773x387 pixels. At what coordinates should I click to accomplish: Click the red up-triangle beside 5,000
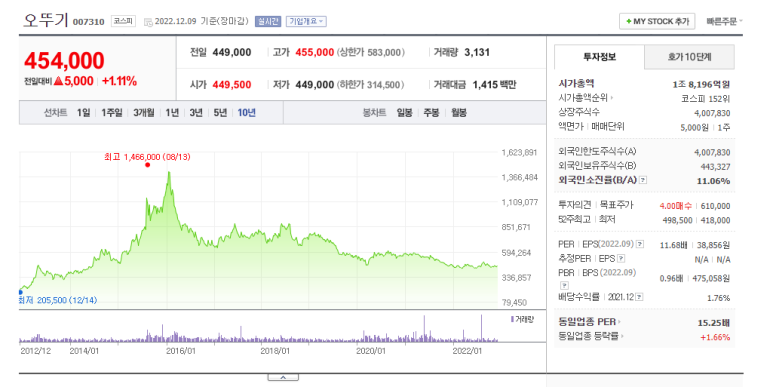pyautogui.click(x=58, y=81)
